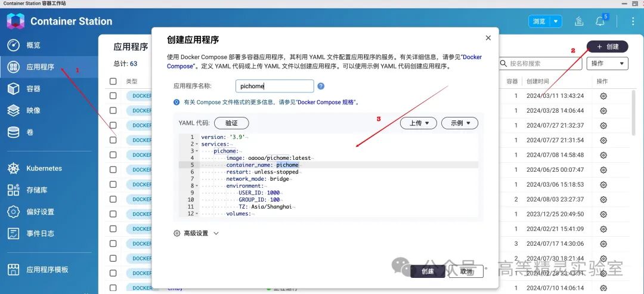Open gear actions for row 2024/03/28 14:06:44
This screenshot has height=294, width=644.
click(x=603, y=110)
